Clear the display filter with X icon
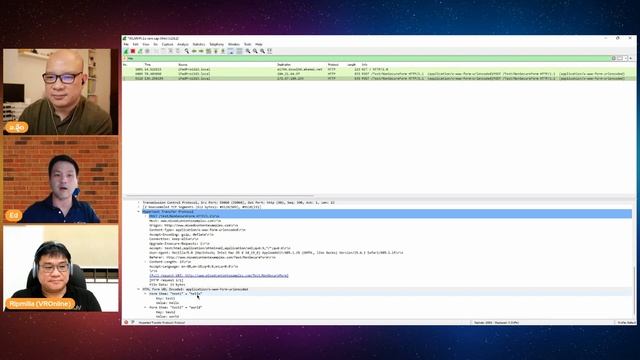Viewport: 640px width, 360px height. [613, 58]
